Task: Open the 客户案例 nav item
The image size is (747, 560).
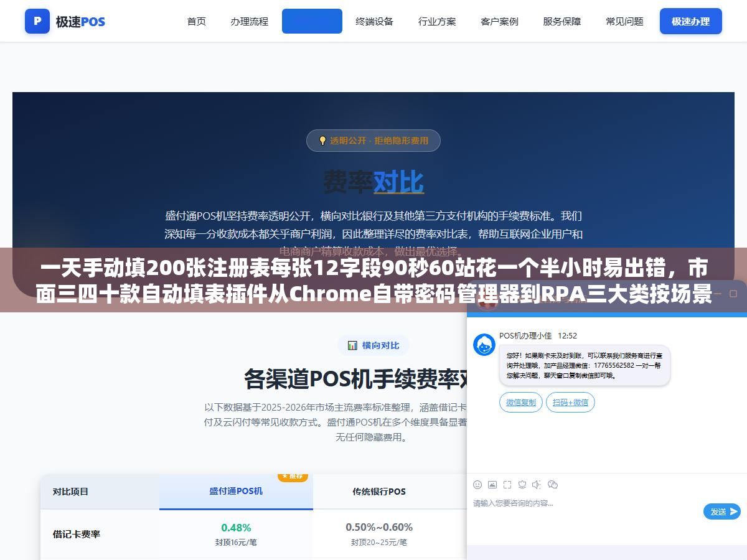Action: 499,21
